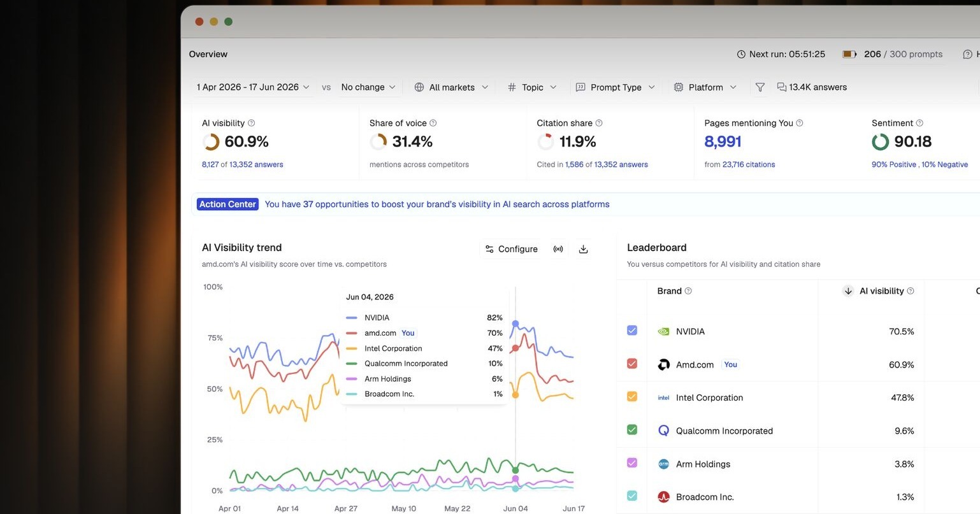Click the Qualcomm logo in leaderboard
The image size is (980, 514).
point(663,431)
